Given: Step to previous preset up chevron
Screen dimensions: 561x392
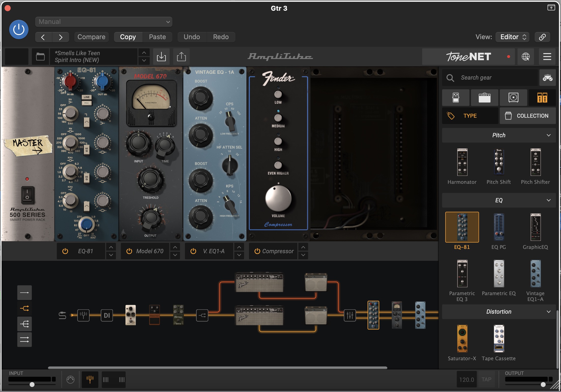Looking at the screenshot, I should pos(144,53).
